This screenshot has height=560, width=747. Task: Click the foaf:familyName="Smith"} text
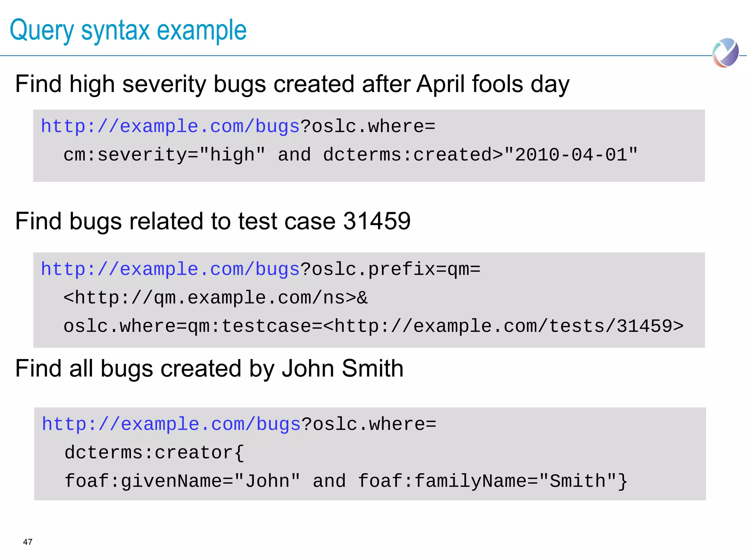492,481
